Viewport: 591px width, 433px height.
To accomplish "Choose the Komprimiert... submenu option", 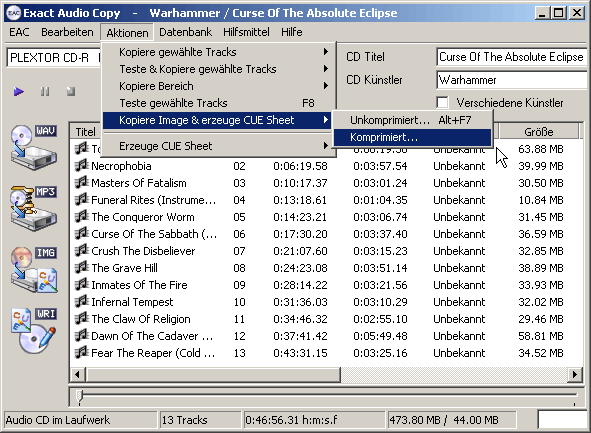I will click(x=413, y=137).
